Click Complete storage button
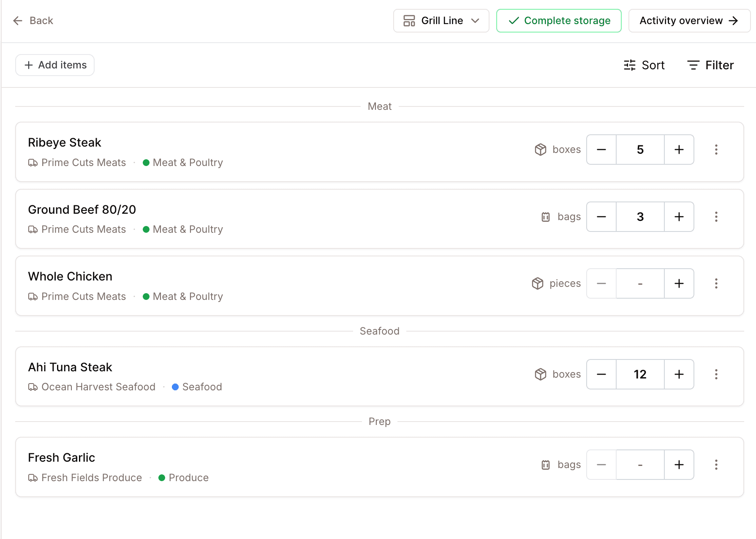Image resolution: width=756 pixels, height=539 pixels. coord(559,21)
